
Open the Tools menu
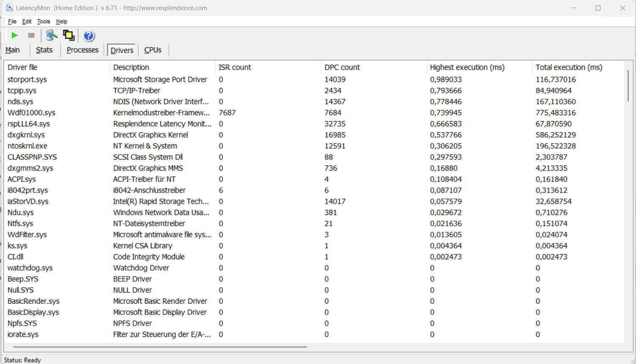point(44,22)
